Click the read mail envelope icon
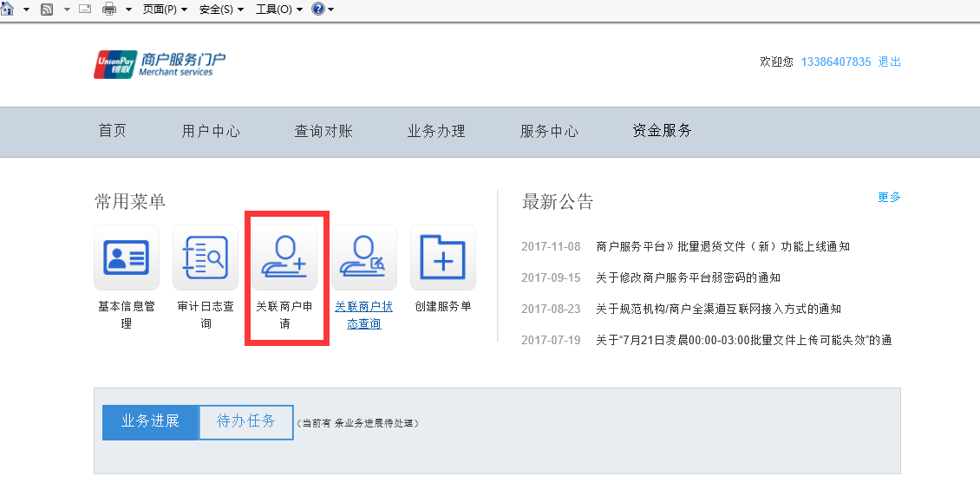Viewport: 980px width, 489px height. tap(85, 9)
